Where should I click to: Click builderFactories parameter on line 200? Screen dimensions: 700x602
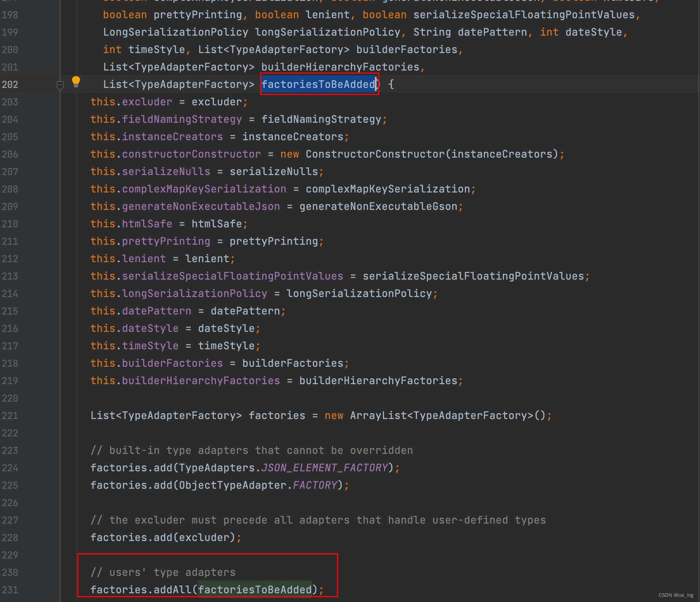click(x=407, y=50)
